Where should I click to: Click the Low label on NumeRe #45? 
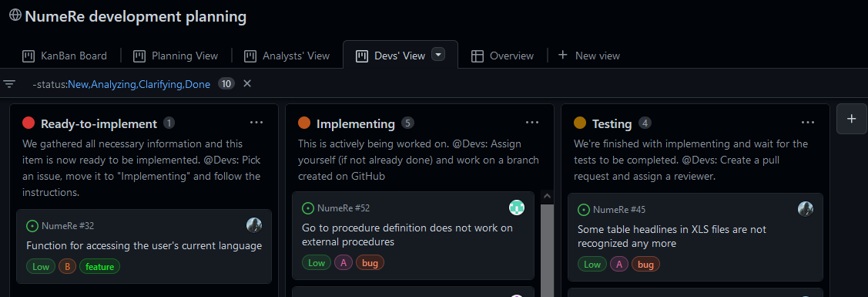pyautogui.click(x=592, y=265)
